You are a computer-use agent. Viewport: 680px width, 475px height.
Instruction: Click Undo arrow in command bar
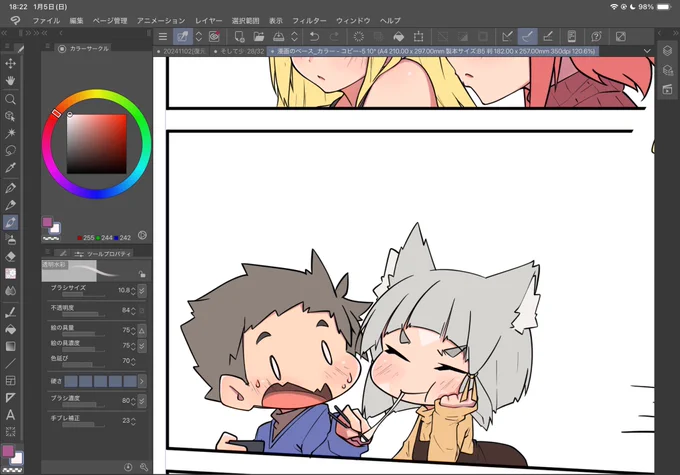[x=314, y=37]
